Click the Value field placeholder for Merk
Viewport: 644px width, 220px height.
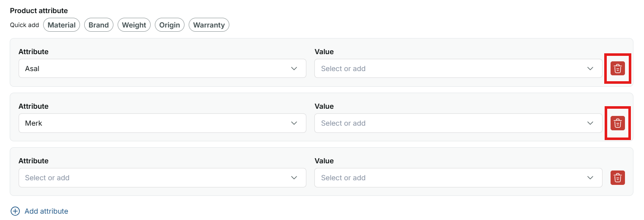pos(343,123)
